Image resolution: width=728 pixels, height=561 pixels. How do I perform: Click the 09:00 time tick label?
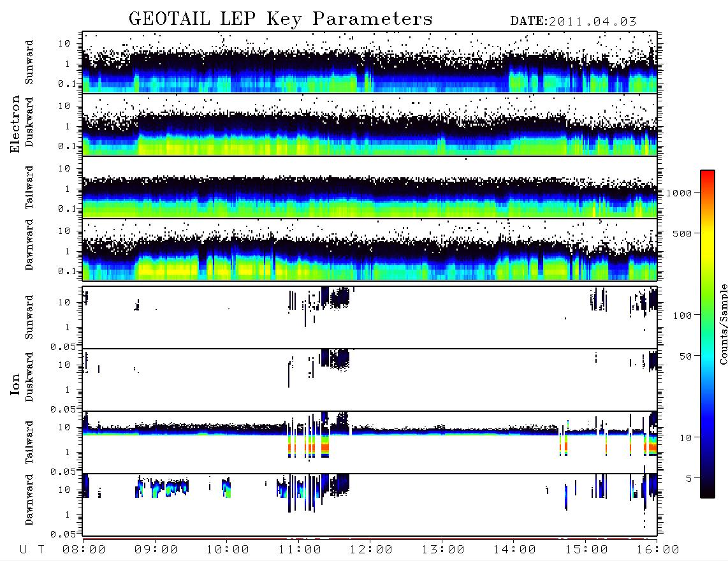[156, 550]
